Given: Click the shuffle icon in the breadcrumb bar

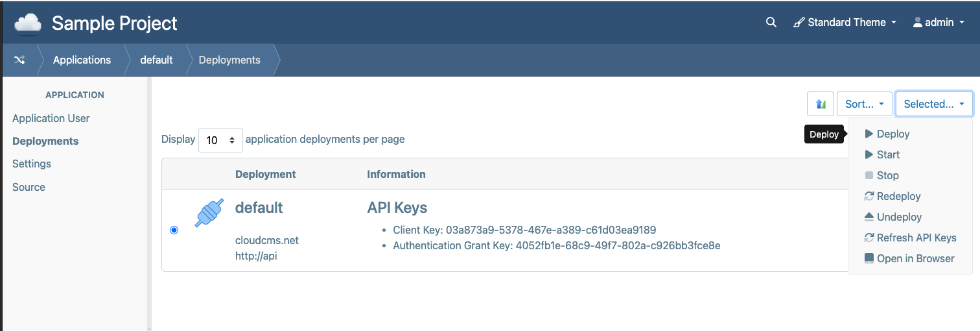Looking at the screenshot, I should pos(19,60).
